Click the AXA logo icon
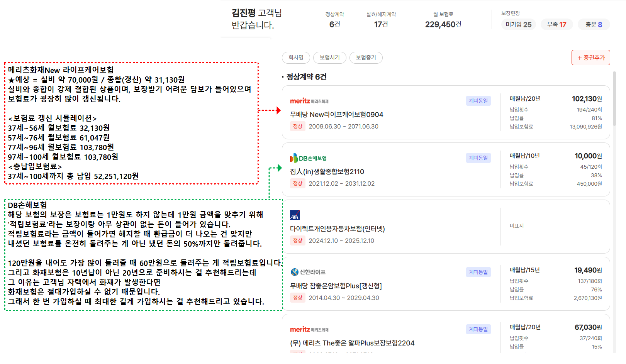 click(295, 215)
